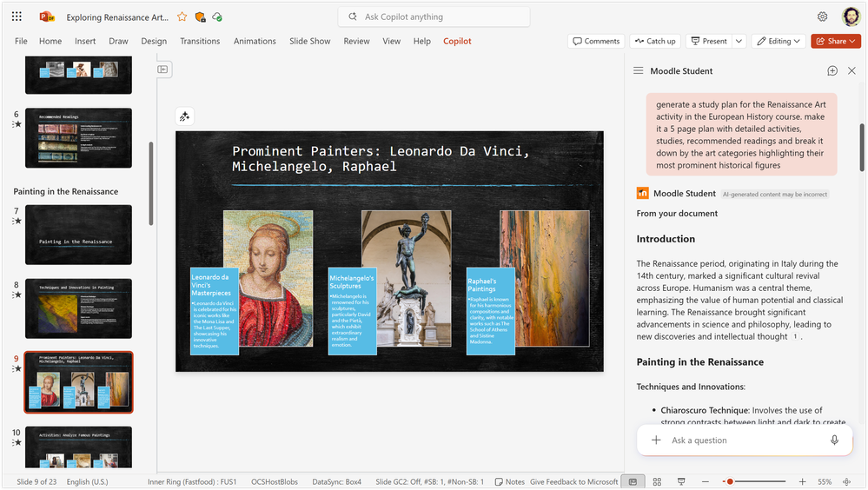The image size is (868, 490).
Task: Click Painting in the Renaissance section header
Action: tap(66, 192)
